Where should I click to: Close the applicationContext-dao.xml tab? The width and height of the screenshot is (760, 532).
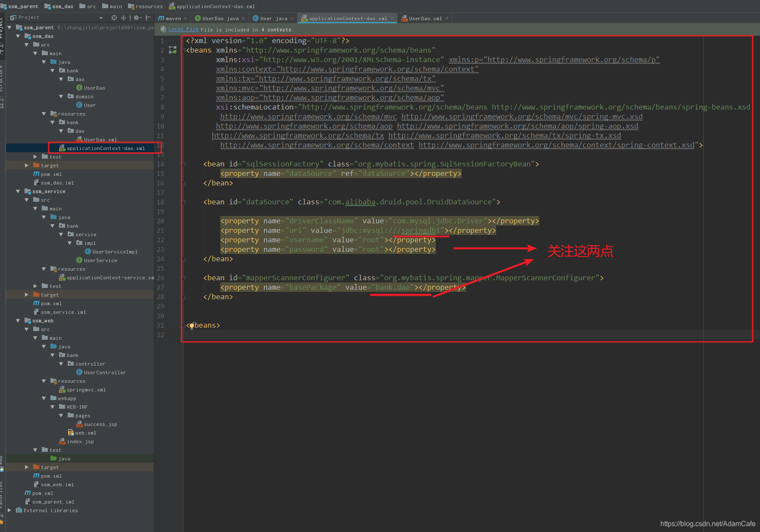click(x=392, y=19)
